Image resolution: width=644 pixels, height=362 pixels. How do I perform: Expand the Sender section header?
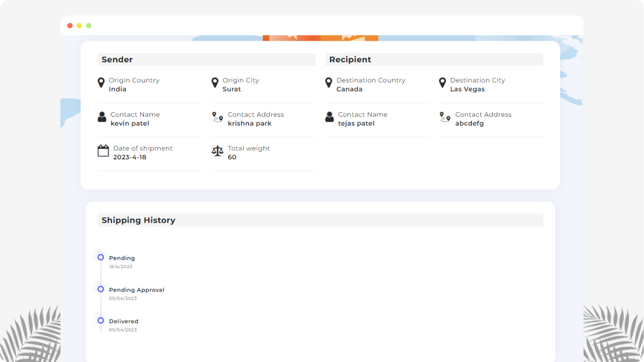(206, 59)
